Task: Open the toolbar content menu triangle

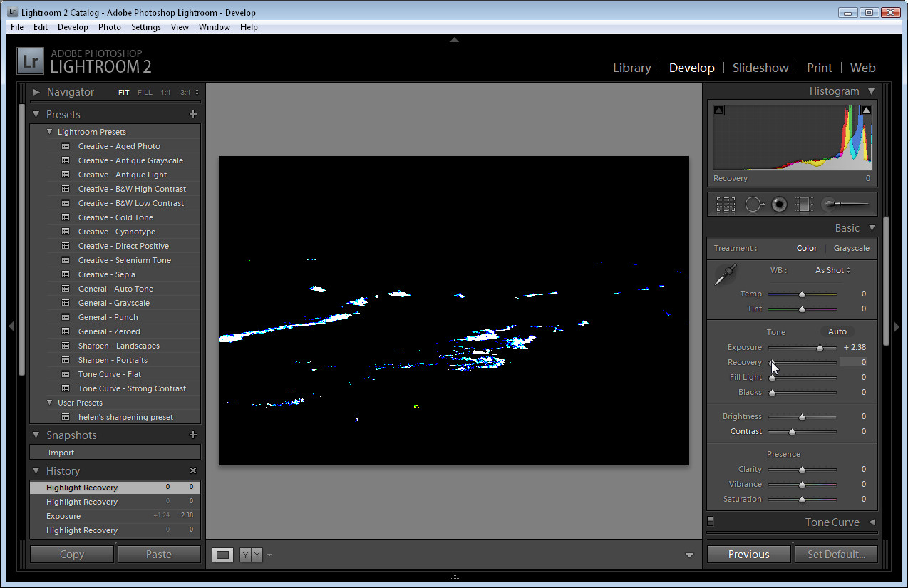Action: click(x=689, y=555)
